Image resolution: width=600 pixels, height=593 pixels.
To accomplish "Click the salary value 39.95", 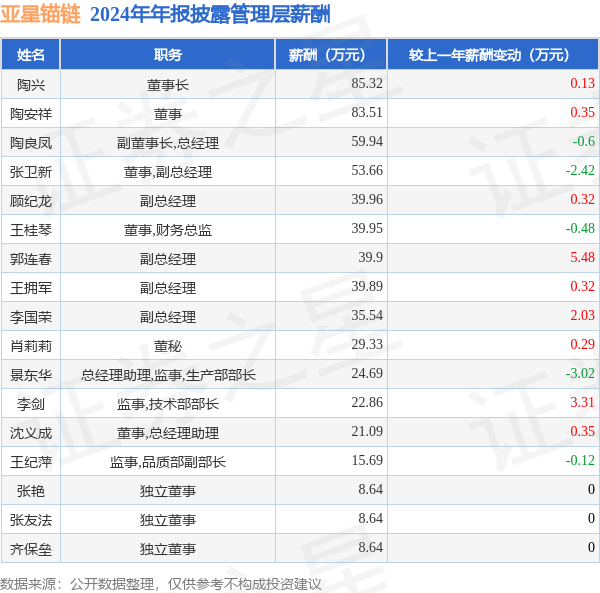I will [x=367, y=229].
